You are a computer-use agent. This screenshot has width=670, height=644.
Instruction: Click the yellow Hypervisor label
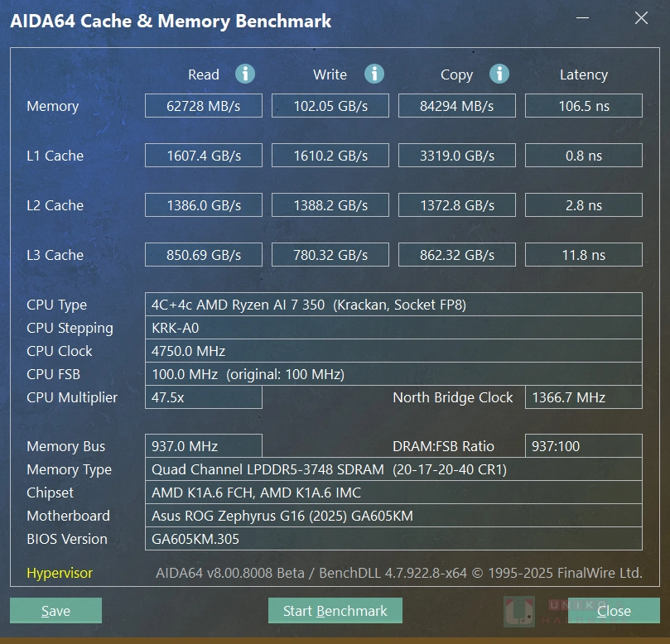60,573
